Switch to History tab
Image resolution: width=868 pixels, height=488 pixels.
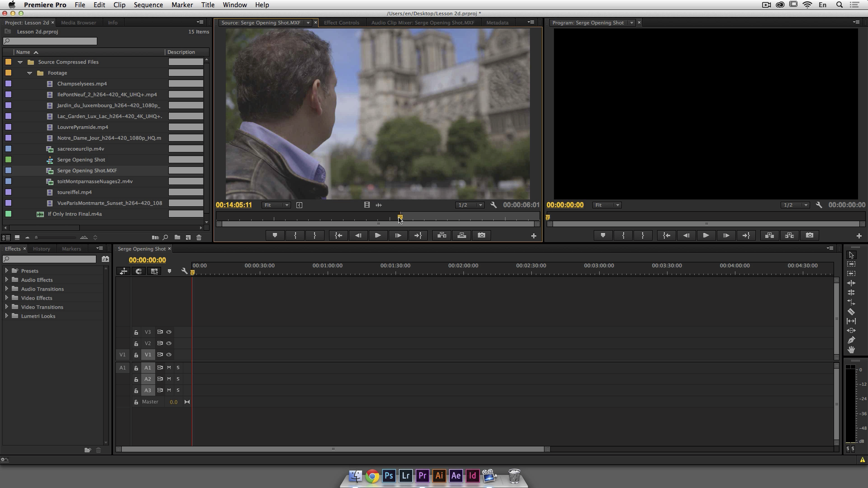point(42,249)
